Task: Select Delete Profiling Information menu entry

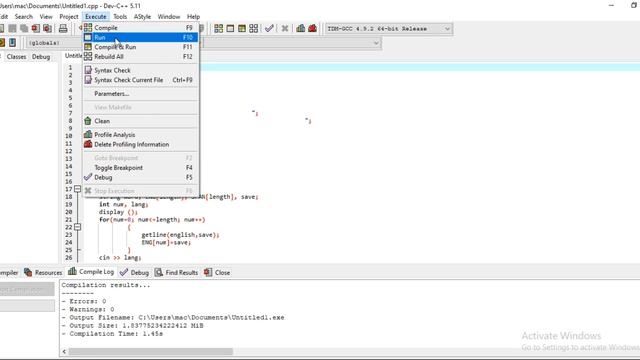Action: click(141, 144)
